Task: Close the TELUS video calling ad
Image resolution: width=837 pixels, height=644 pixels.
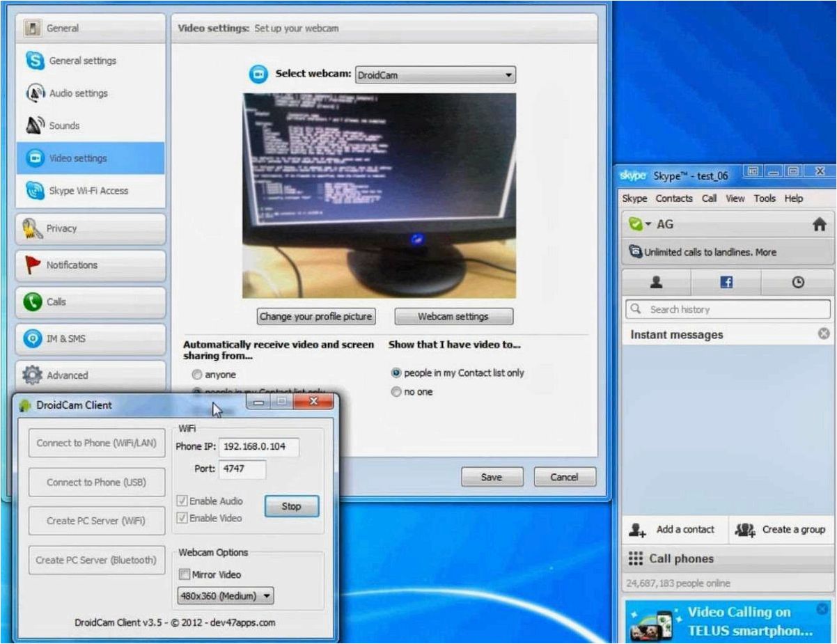Action: [x=824, y=610]
